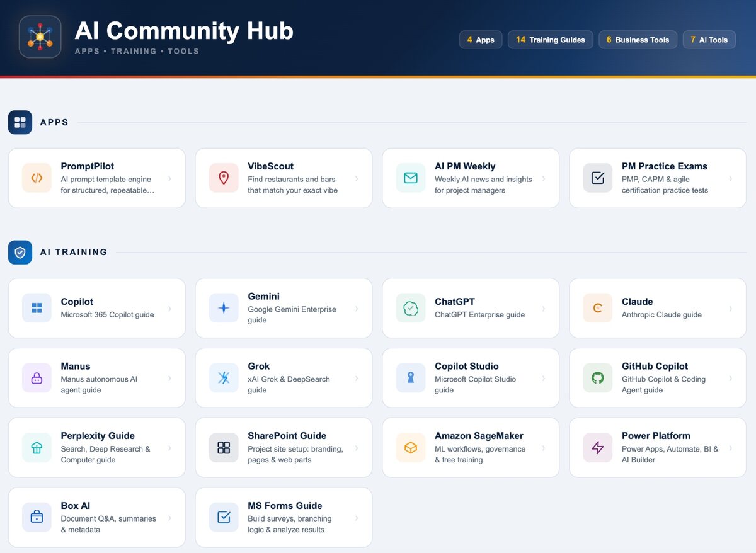Screen dimensions: 756x553
Task: Click the Amazon SageMaker card chevron arrow
Action: click(x=544, y=448)
